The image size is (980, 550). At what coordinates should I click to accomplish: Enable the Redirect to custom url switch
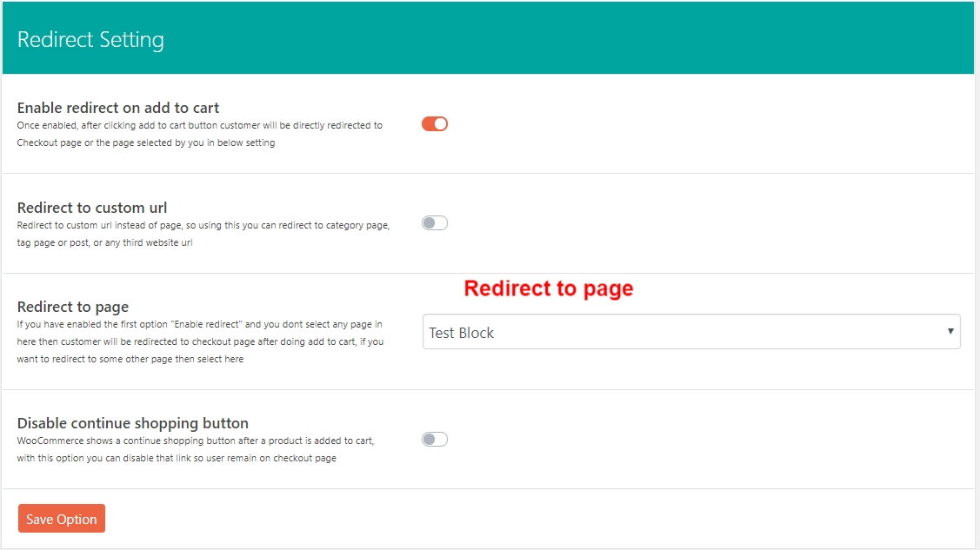(434, 223)
